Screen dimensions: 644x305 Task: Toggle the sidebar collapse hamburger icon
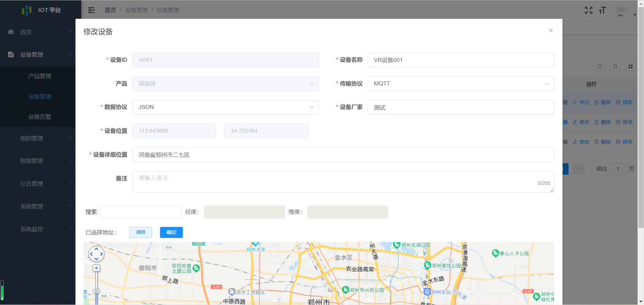click(91, 10)
